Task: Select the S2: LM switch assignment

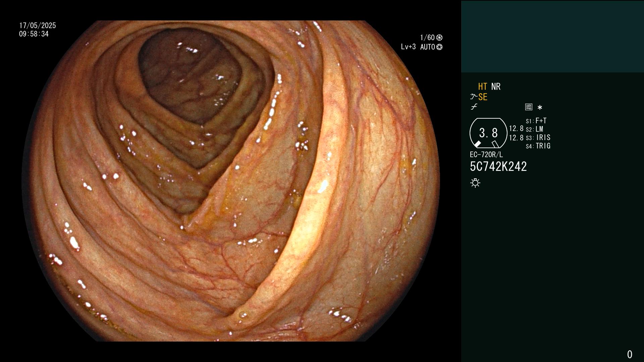Action: (535, 129)
